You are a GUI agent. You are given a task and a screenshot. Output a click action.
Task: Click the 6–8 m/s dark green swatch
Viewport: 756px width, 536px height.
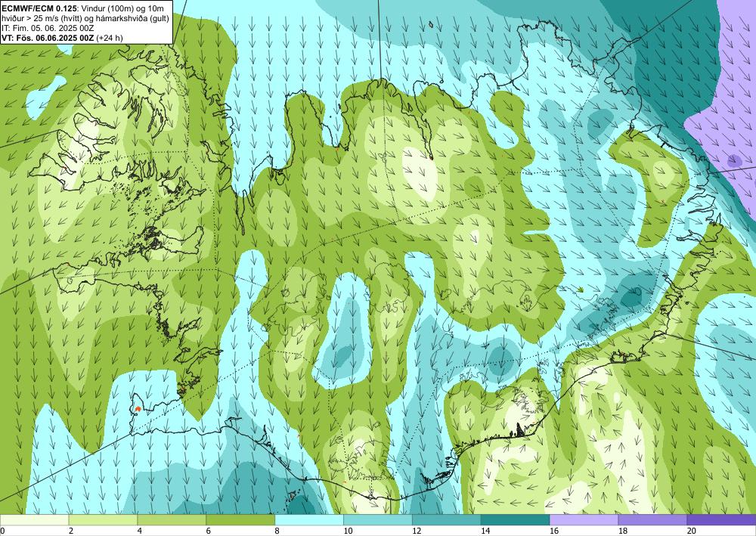[x=240, y=519]
